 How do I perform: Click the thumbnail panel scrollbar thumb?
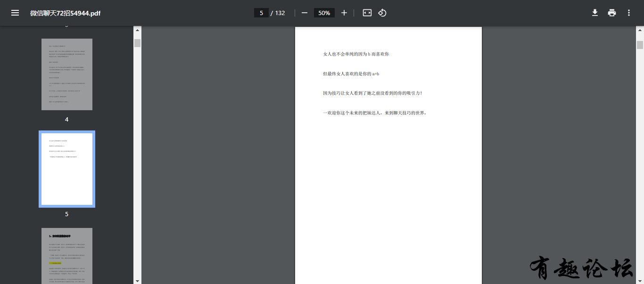tap(137, 43)
